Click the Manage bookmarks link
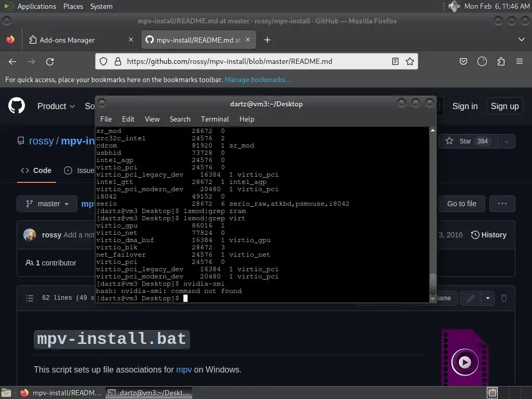The height and width of the screenshot is (399, 532). pyautogui.click(x=258, y=79)
